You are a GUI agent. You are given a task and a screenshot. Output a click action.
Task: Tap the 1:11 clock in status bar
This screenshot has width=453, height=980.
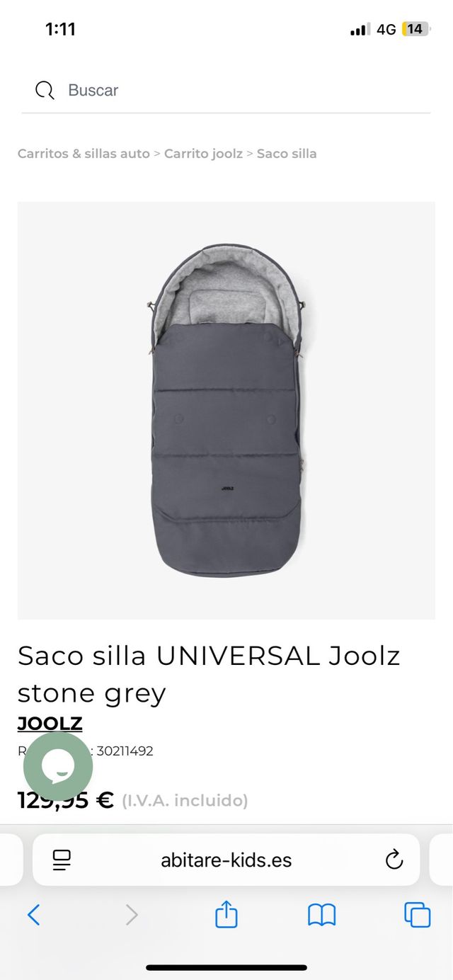point(60,29)
